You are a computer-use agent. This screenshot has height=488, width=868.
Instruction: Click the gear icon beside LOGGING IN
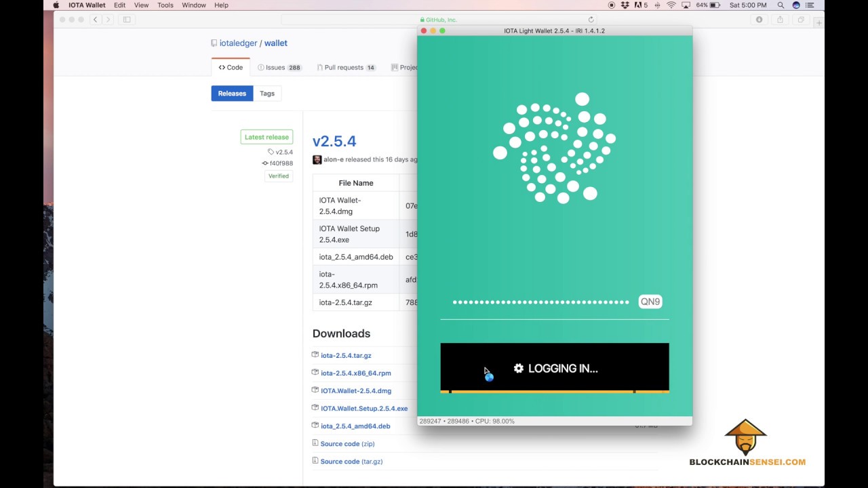click(x=519, y=368)
